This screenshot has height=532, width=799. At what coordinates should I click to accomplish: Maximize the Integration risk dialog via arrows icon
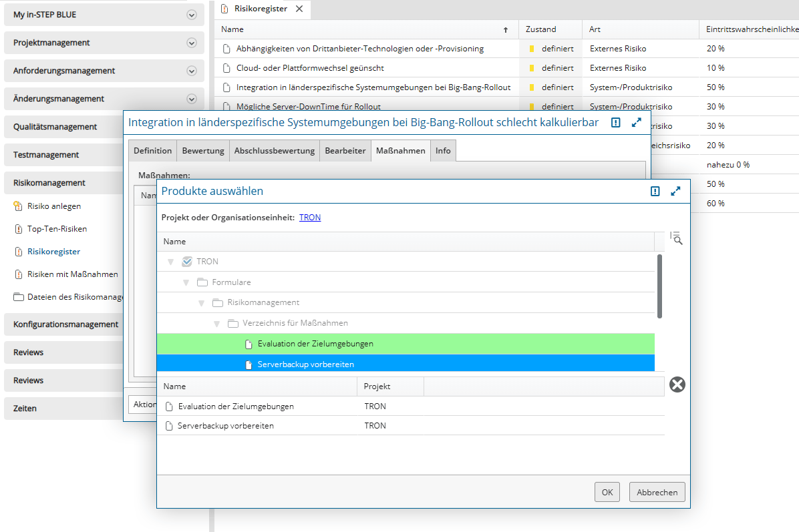coord(636,123)
